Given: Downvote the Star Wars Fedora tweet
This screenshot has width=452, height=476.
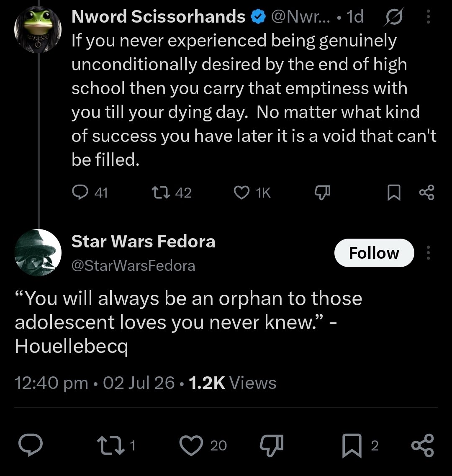Looking at the screenshot, I should tap(272, 445).
